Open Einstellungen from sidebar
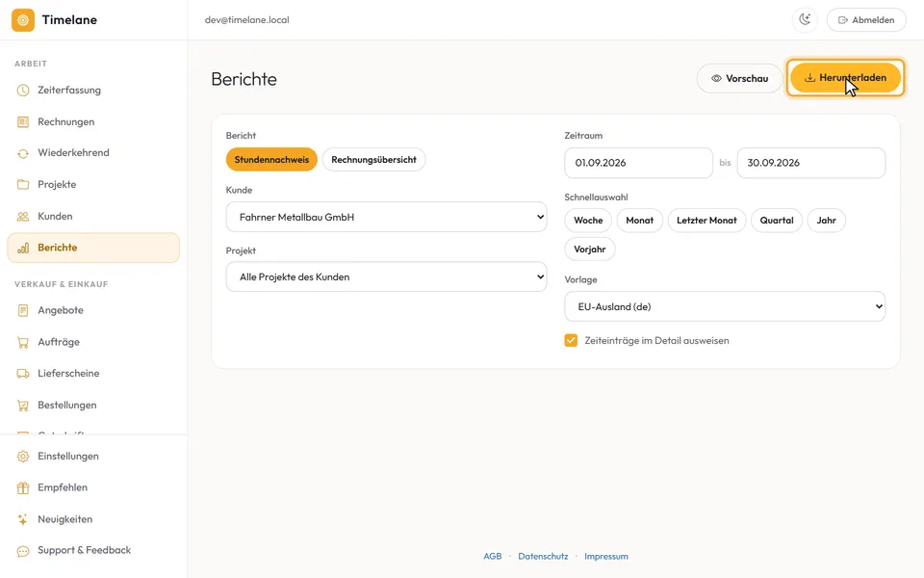This screenshot has width=924, height=578. [93, 457]
